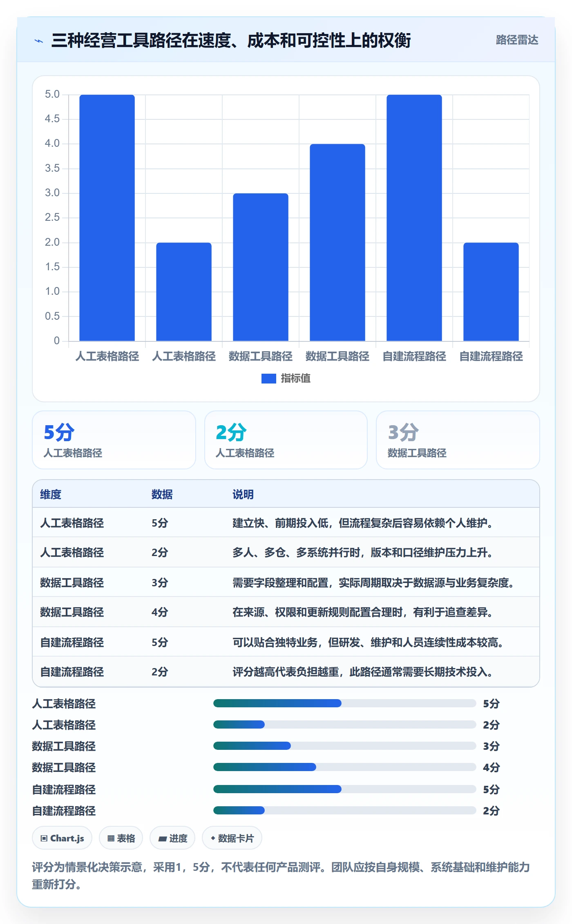Click the 人工表格路径 chart bar at 2.0
Screen dimensions: 572x924
coord(184,292)
